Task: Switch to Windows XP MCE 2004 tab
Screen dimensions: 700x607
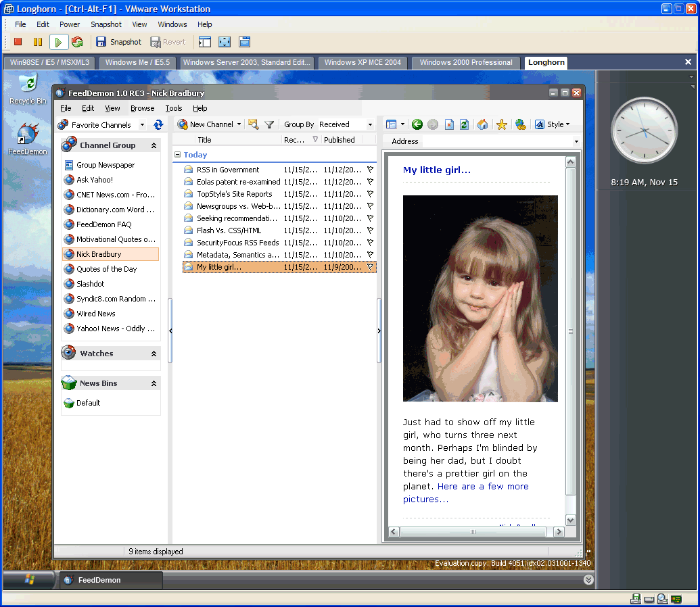Action: (x=363, y=62)
